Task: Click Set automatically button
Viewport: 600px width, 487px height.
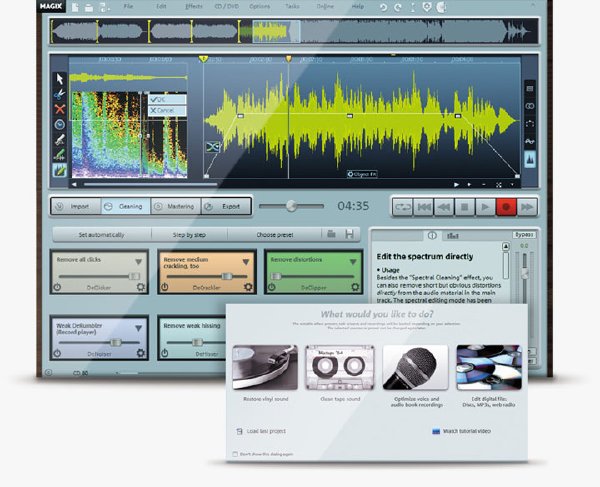Action: 101,235
